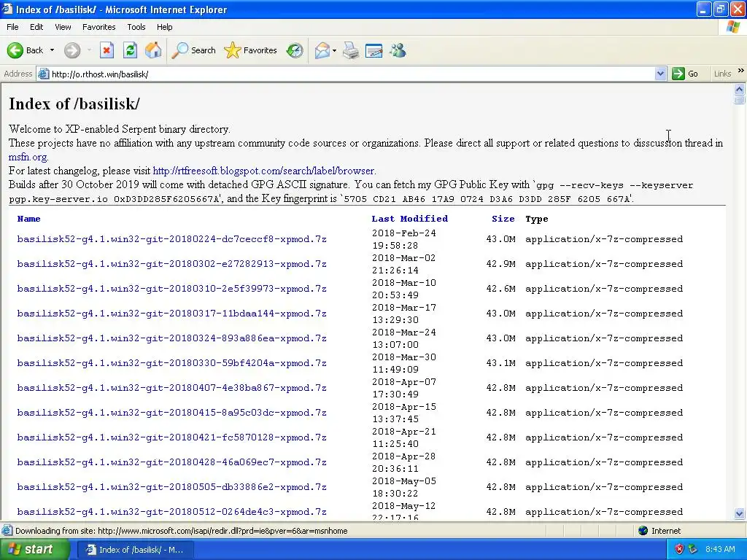Refresh the page using the Refresh icon
Image resolution: width=747 pixels, height=560 pixels.
click(130, 50)
